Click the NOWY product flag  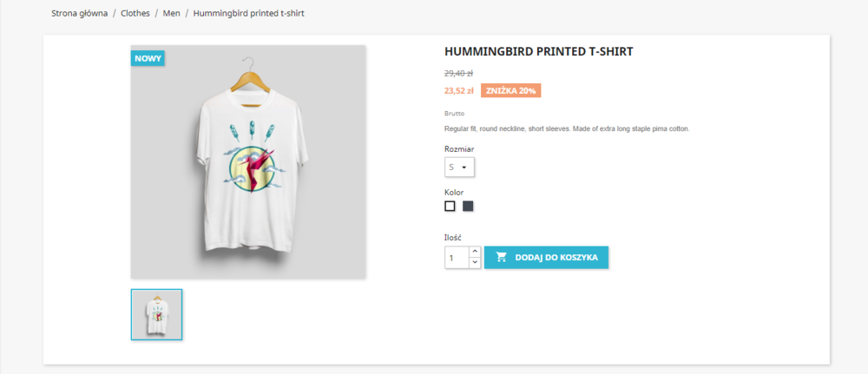point(148,58)
